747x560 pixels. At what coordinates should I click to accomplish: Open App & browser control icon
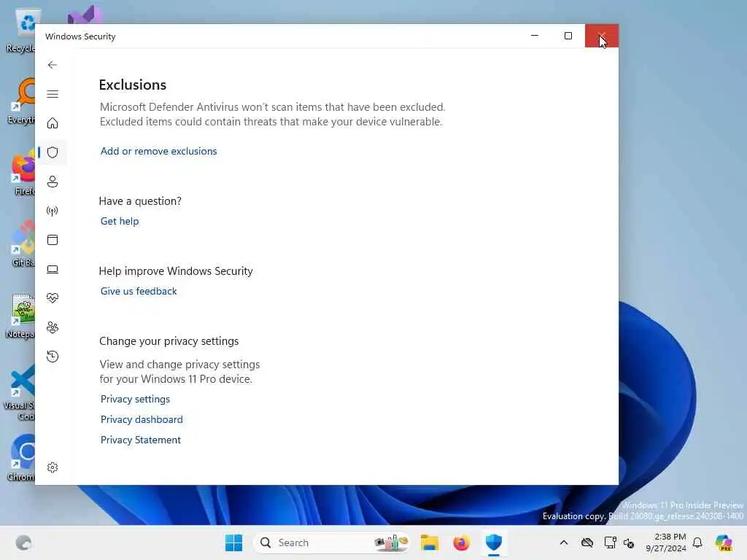53,239
